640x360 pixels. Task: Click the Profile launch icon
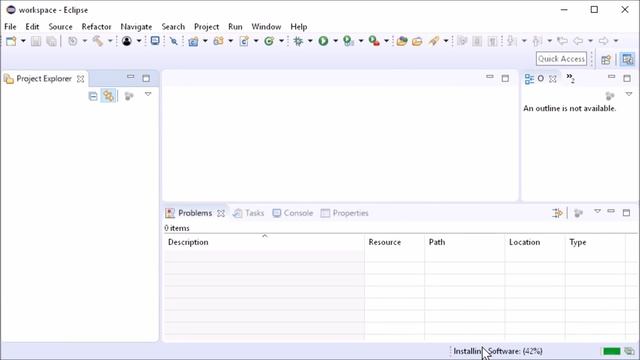click(348, 41)
